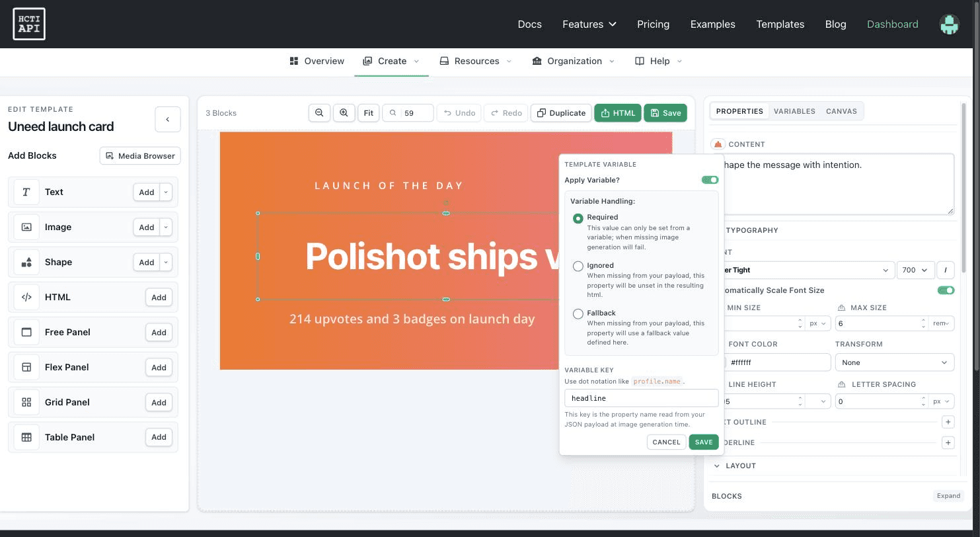The width and height of the screenshot is (980, 537).
Task: Change the max size rem unit
Action: 940,323
